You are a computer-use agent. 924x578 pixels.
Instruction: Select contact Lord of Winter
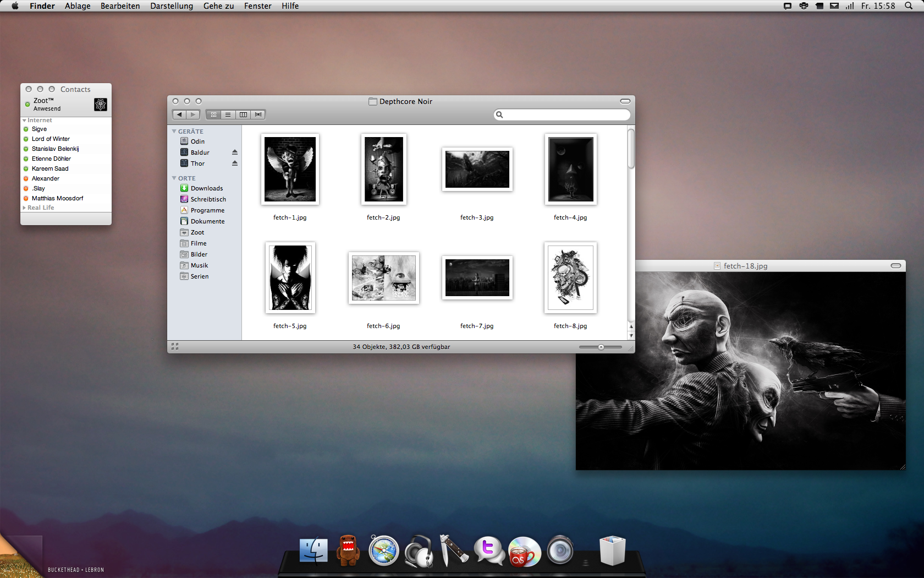tap(51, 139)
